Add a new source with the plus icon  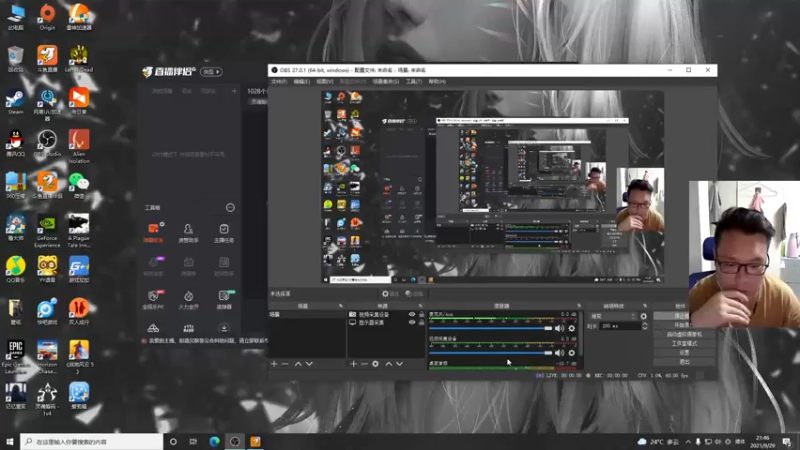[x=353, y=364]
